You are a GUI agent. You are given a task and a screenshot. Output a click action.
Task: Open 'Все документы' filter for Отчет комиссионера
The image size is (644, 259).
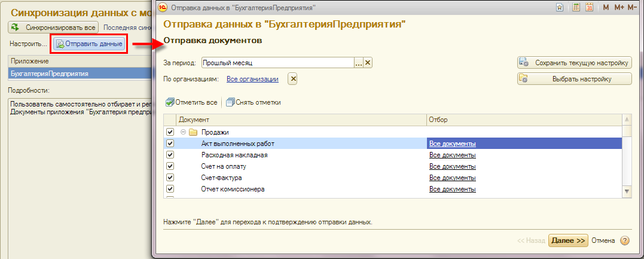click(453, 190)
